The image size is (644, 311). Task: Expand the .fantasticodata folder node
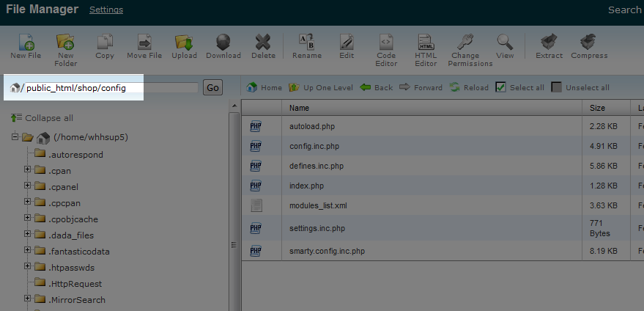click(x=28, y=252)
